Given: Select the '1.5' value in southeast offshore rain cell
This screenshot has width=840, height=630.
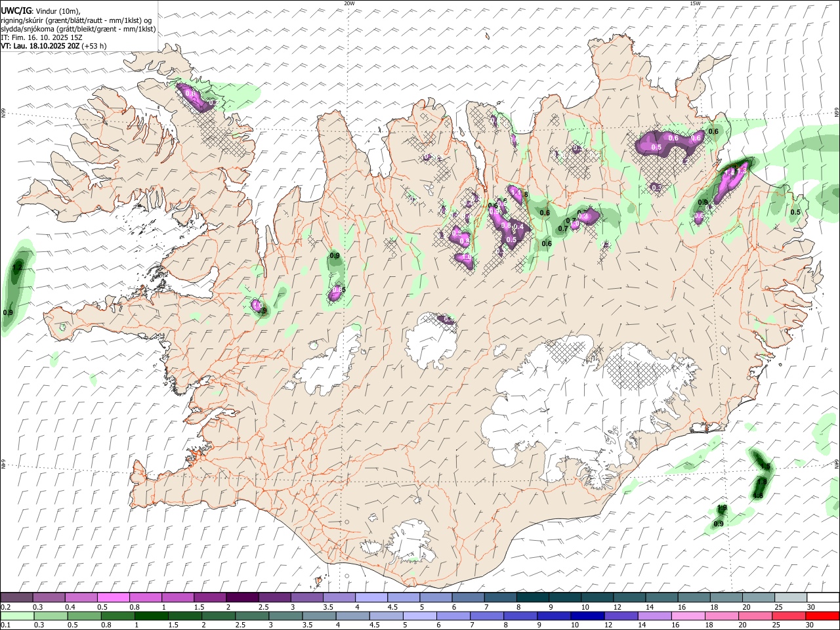Looking at the screenshot, I should click(765, 467).
